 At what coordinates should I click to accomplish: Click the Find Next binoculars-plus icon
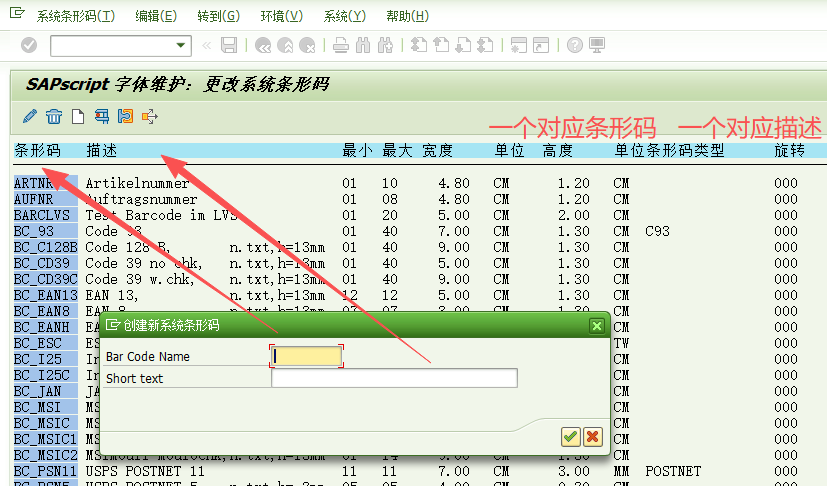tap(386, 45)
